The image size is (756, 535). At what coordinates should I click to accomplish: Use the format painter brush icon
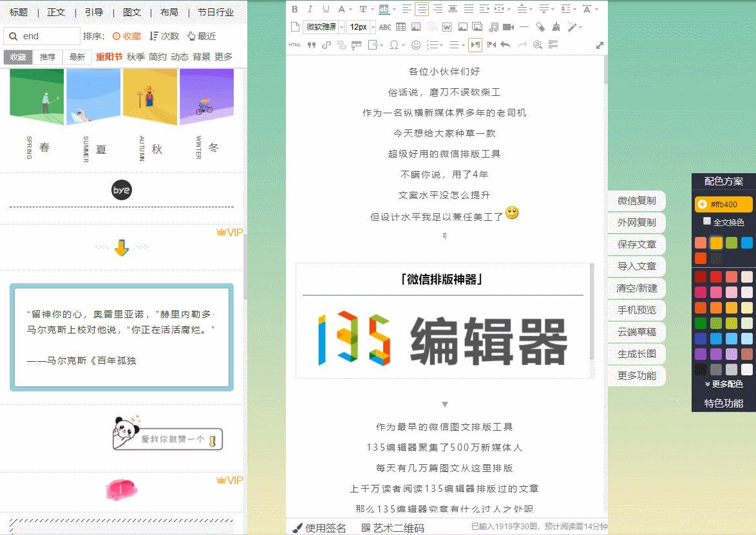[540, 27]
